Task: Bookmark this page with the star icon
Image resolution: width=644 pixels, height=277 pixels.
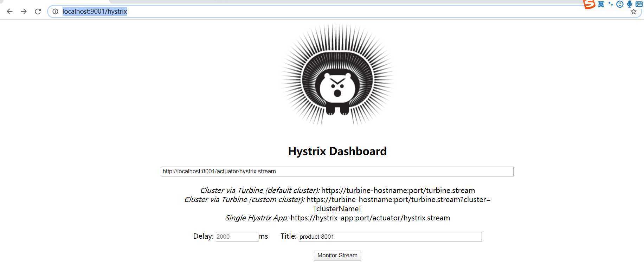Action: pyautogui.click(x=633, y=12)
